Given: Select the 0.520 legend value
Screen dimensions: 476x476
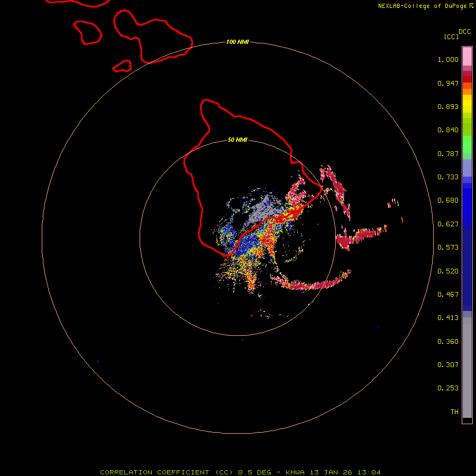Looking at the screenshot, I should pos(448,271).
